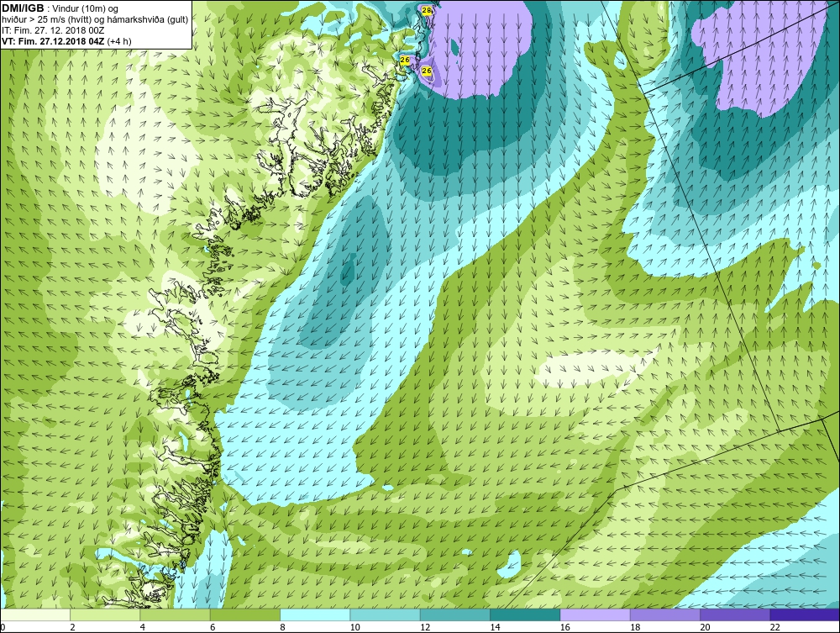Click the 12–14 m/s teal legend swatch
Viewport: 840px width, 633px height.
tap(454, 615)
